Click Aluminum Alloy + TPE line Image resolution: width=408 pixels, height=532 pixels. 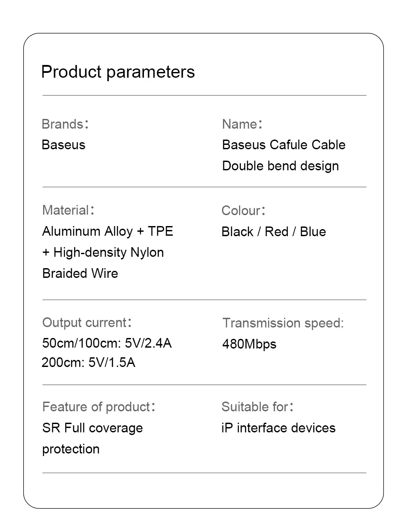coord(107,231)
